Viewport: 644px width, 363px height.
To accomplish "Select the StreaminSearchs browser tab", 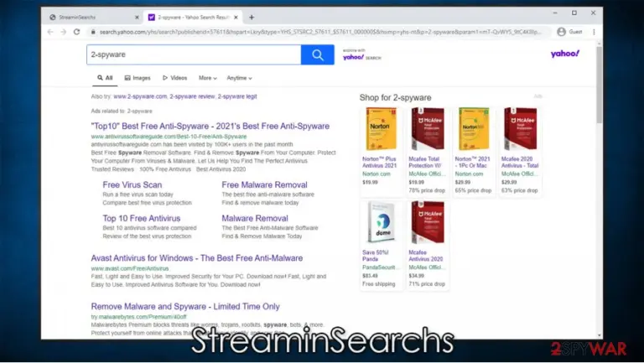I will tap(92, 18).
